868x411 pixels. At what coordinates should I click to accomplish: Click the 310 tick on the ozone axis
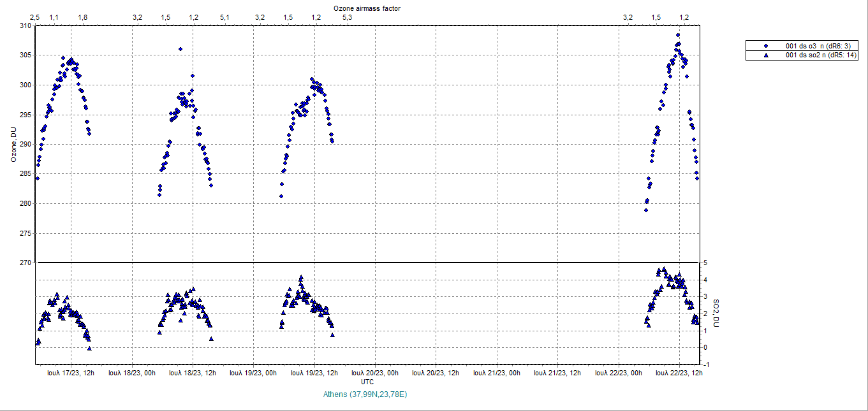tap(24, 26)
